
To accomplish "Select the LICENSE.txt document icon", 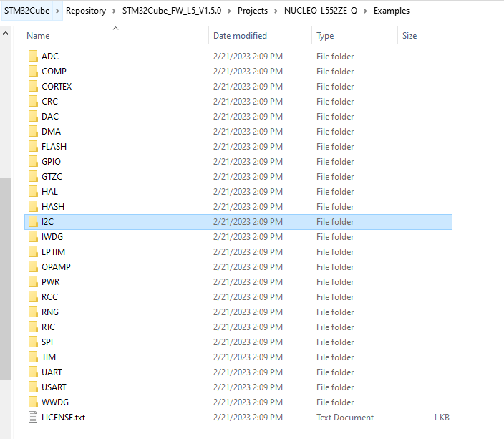I will pyautogui.click(x=33, y=417).
